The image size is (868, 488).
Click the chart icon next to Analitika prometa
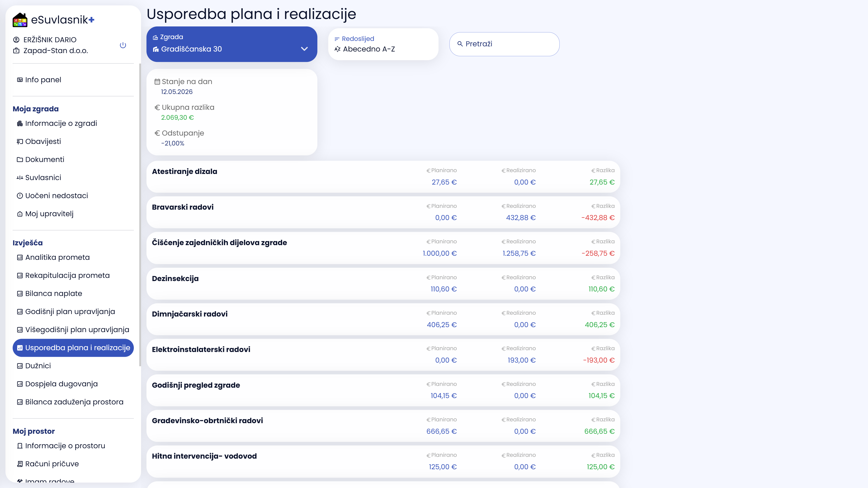click(x=20, y=258)
